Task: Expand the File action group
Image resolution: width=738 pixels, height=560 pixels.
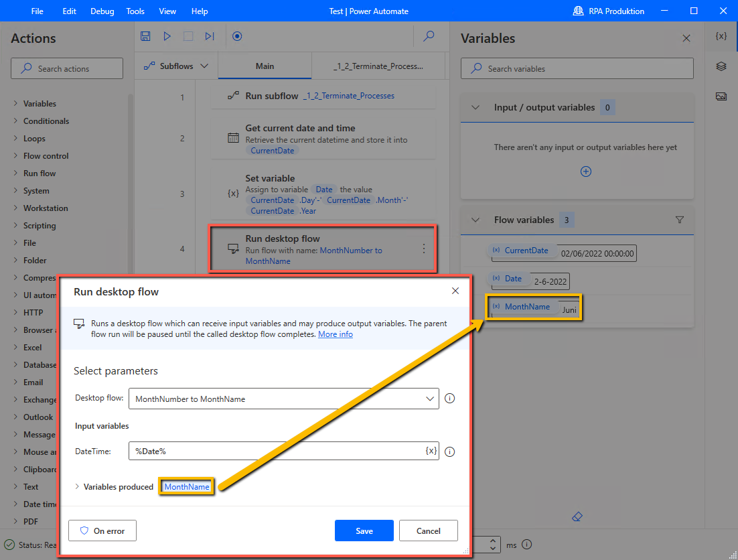Action: tap(15, 242)
